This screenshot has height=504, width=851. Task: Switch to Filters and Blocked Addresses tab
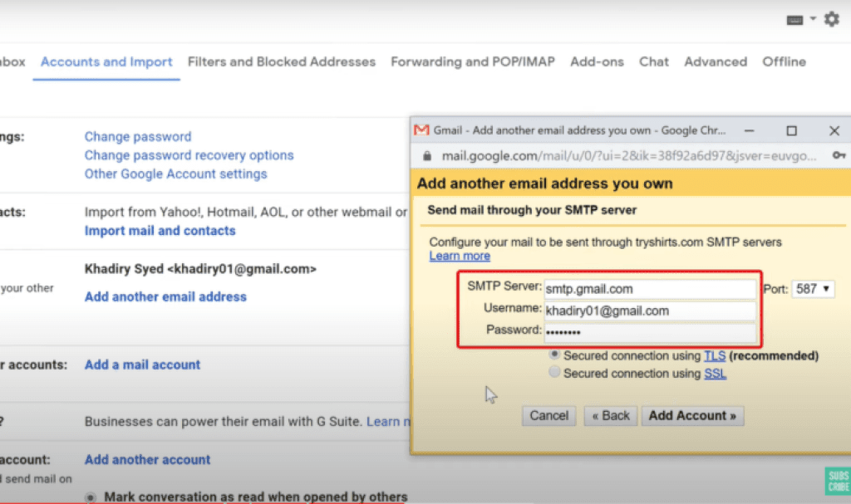[x=282, y=61]
